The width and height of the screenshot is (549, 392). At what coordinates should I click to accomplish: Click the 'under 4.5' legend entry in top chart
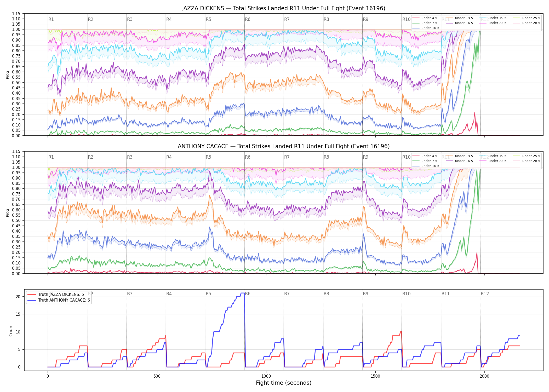pyautogui.click(x=425, y=18)
